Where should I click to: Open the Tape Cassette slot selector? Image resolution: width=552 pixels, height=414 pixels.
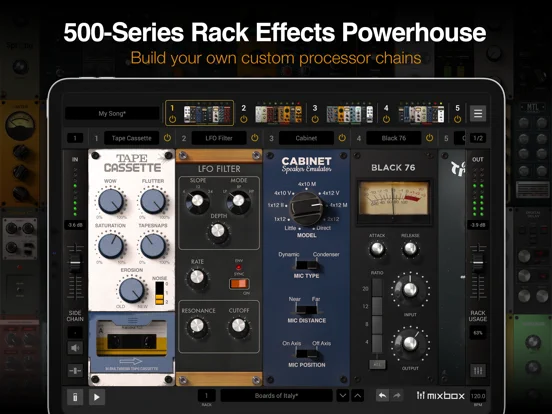point(131,138)
